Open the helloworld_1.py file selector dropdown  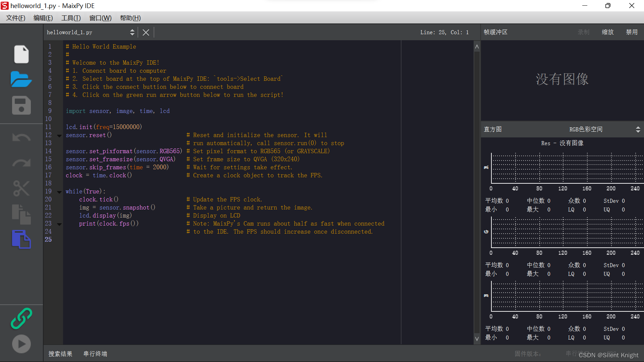(x=91, y=33)
